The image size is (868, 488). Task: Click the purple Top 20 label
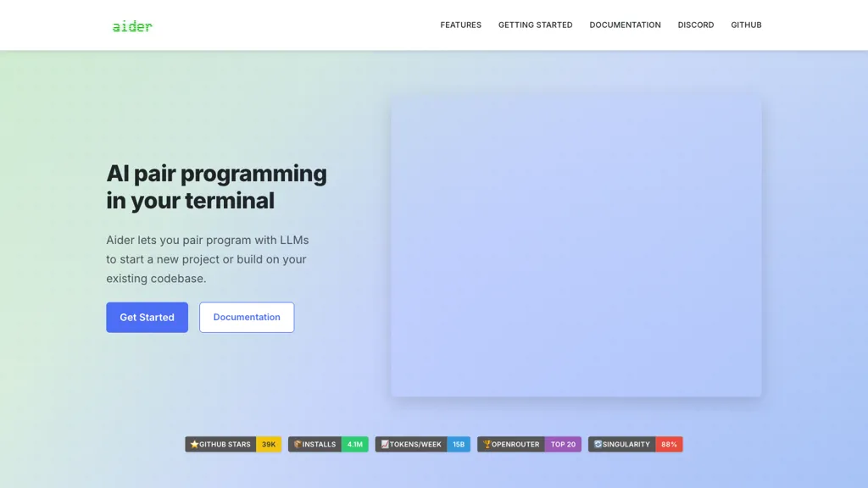click(x=563, y=444)
